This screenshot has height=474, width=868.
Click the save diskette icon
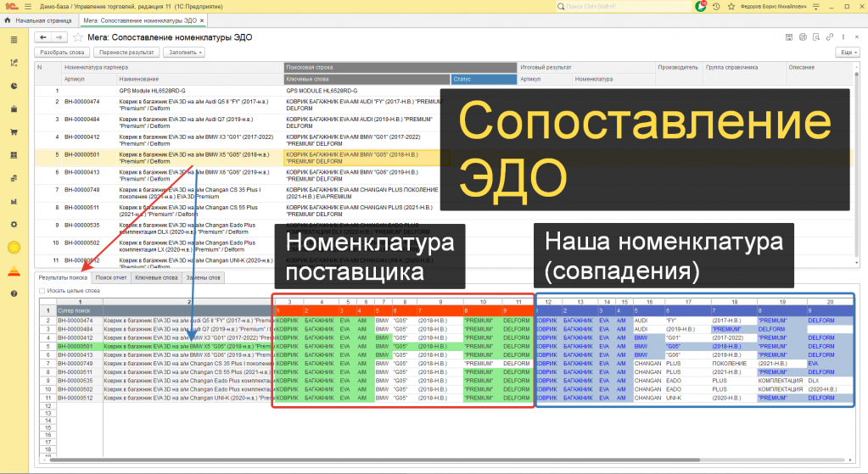pyautogui.click(x=789, y=37)
